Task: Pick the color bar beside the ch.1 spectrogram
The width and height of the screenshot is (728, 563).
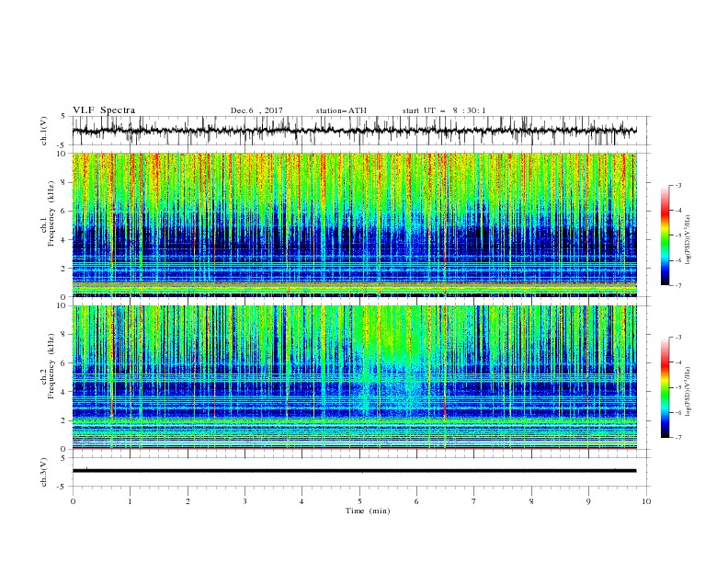Action: click(665, 236)
